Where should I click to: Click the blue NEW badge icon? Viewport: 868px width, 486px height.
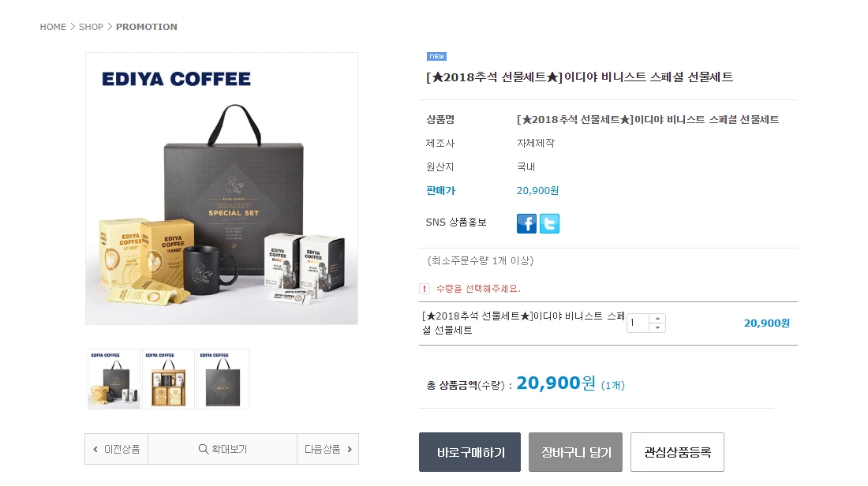(x=437, y=57)
